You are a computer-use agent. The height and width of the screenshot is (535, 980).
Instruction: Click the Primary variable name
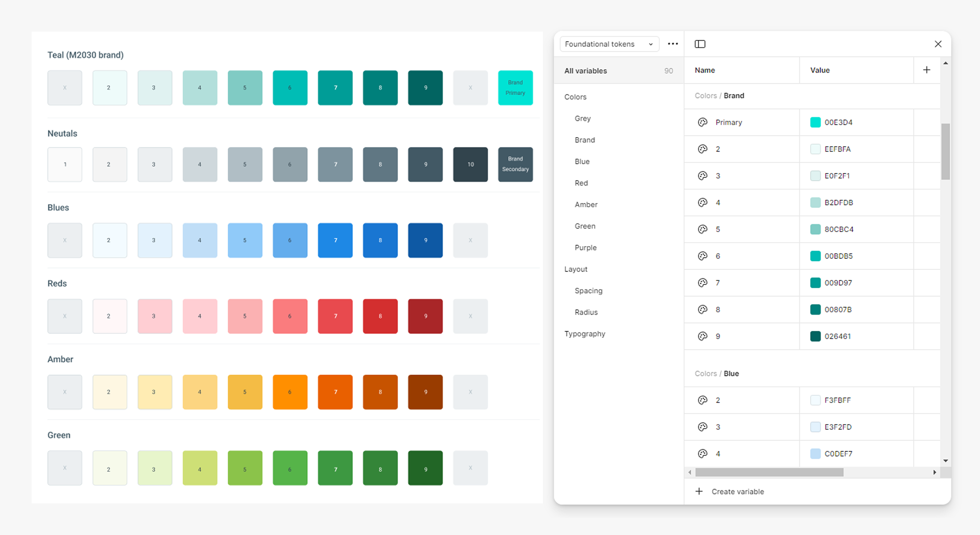pyautogui.click(x=729, y=123)
